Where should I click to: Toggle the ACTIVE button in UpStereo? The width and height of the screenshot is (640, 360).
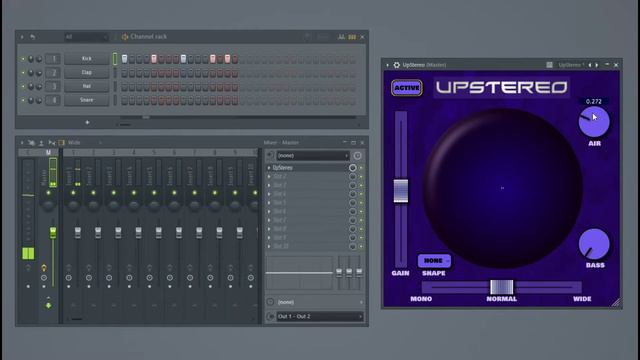click(407, 88)
